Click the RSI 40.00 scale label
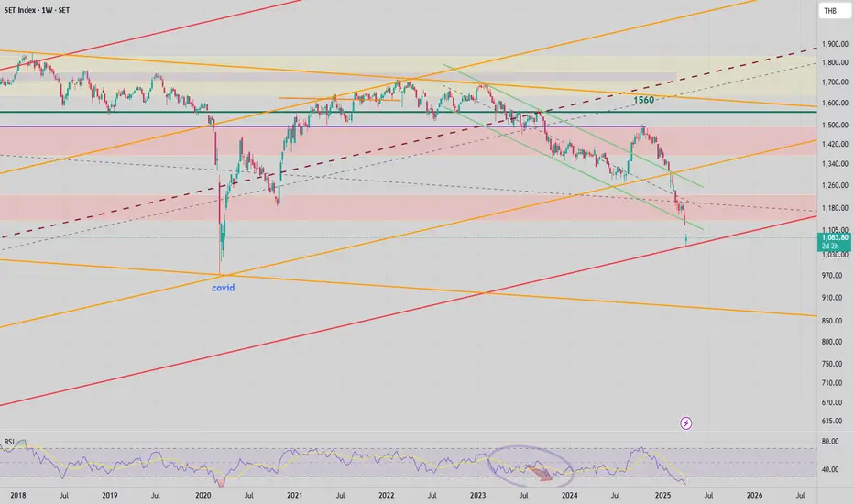 pos(830,470)
